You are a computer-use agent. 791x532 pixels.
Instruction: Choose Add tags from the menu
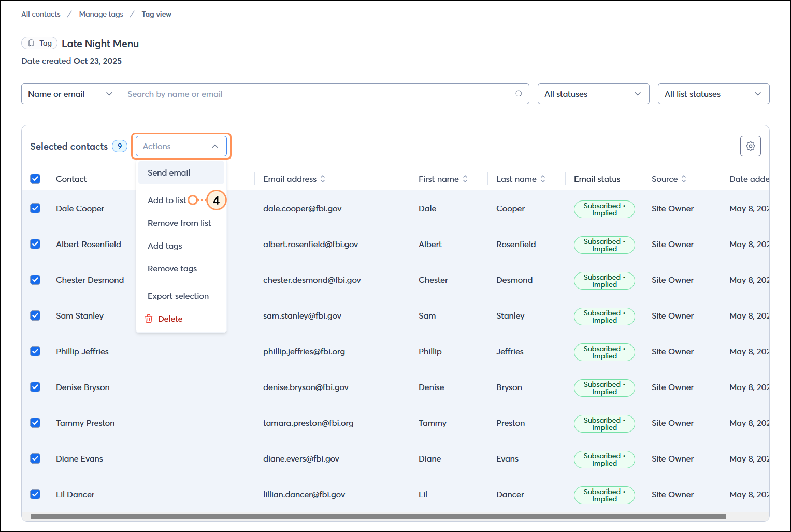click(165, 246)
